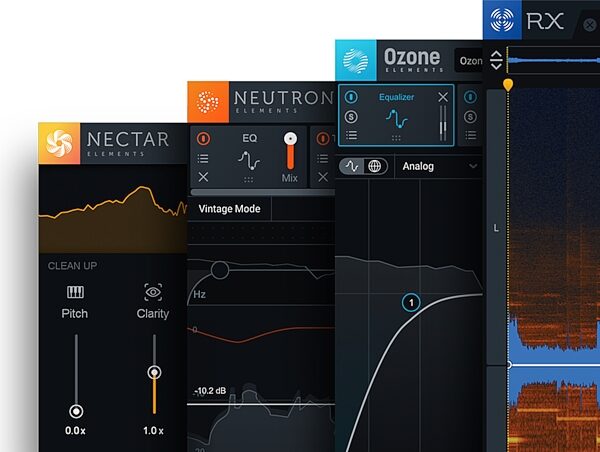Open the Ozone preset name field
This screenshot has height=452, width=600.
point(469,60)
